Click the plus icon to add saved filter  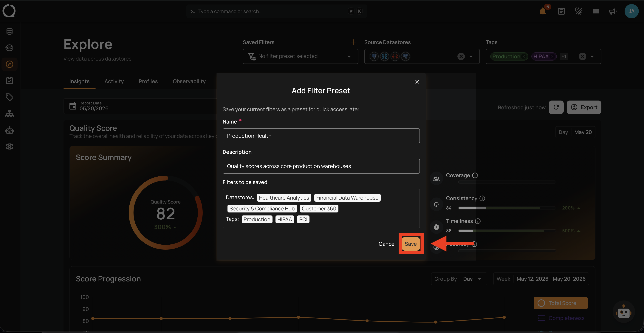[x=354, y=42]
